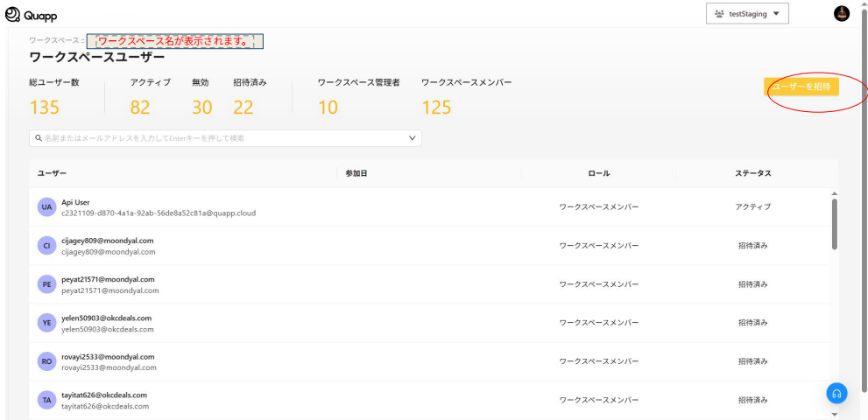Sort by the 参加日 column header
The image size is (868, 420).
pos(356,173)
